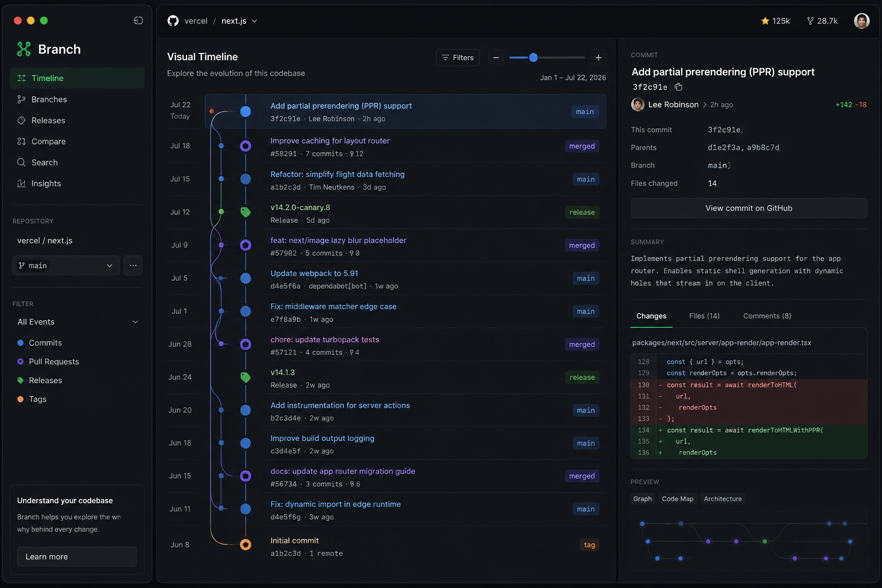Select the Architecture preview tab
The image size is (882, 588).
(x=723, y=499)
